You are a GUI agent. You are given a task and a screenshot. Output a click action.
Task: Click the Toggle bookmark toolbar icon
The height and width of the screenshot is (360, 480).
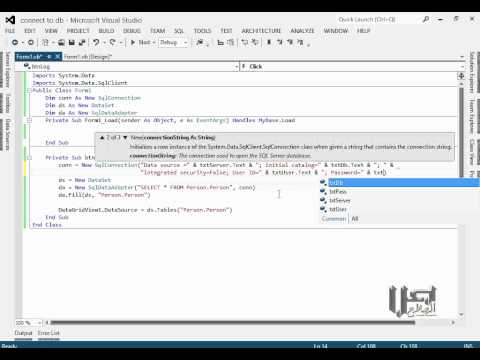(x=269, y=42)
